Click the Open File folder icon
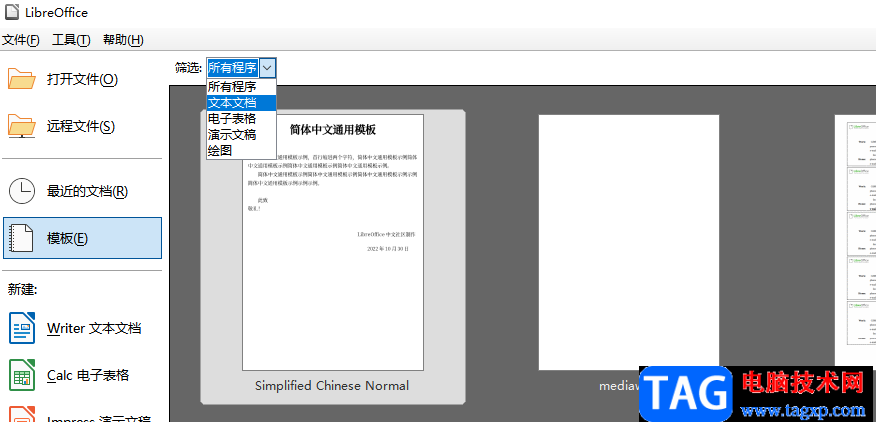 (x=22, y=79)
